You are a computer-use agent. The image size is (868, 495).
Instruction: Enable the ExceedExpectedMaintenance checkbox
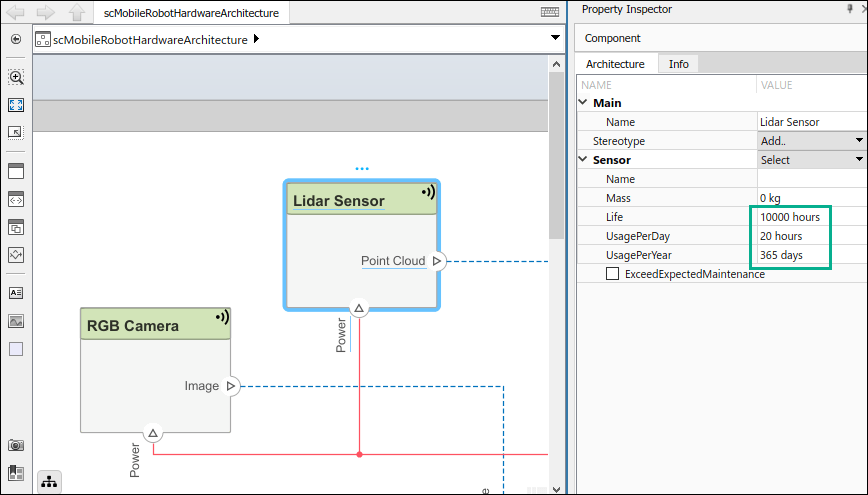click(x=612, y=274)
